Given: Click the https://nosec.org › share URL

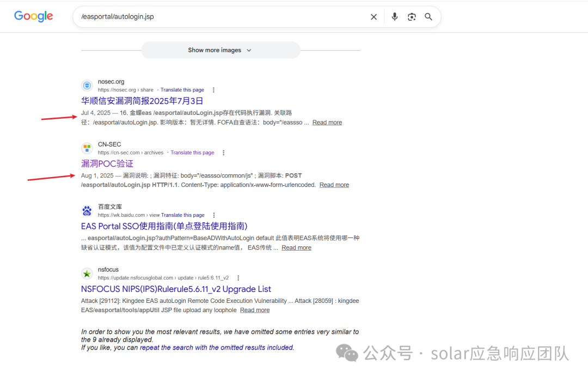Looking at the screenshot, I should pos(126,90).
